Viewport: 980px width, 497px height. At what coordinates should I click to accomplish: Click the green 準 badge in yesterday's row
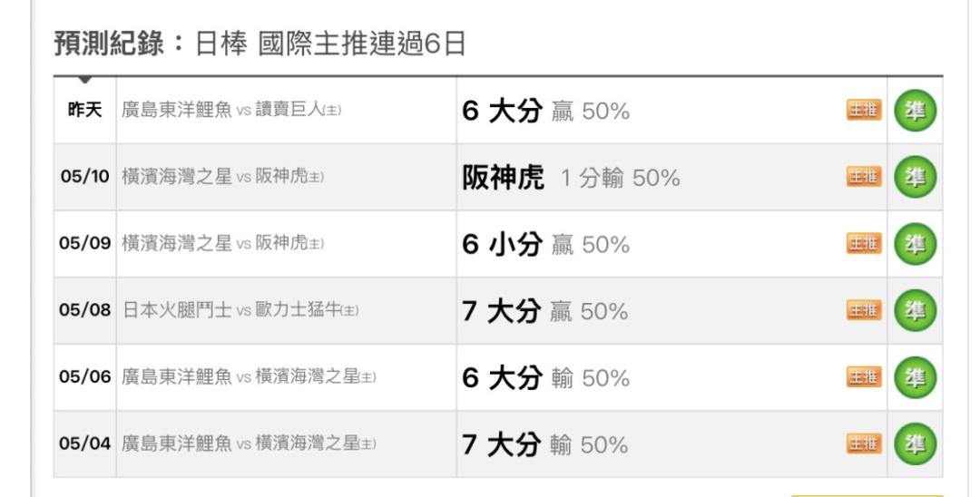915,111
